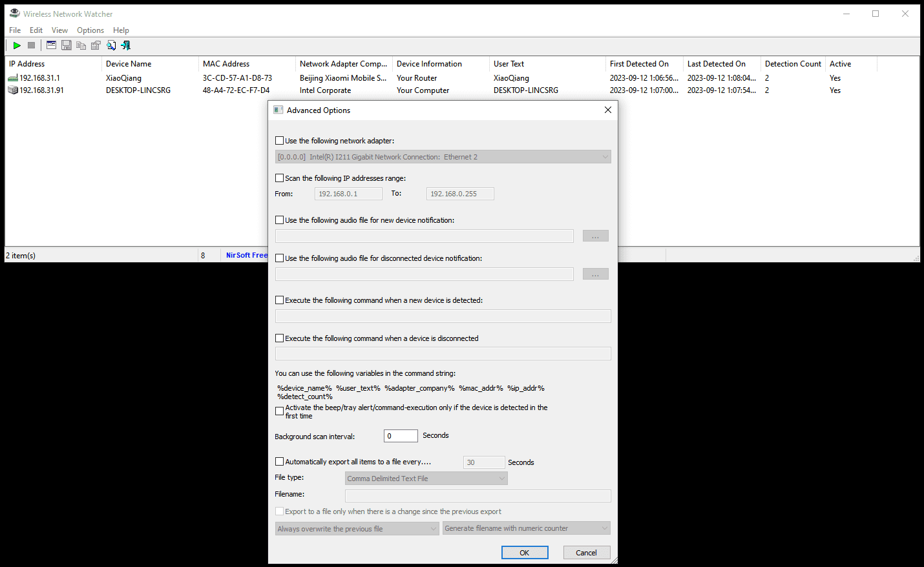The image size is (924, 567).
Task: Click the disconnected device command text field
Action: click(443, 354)
